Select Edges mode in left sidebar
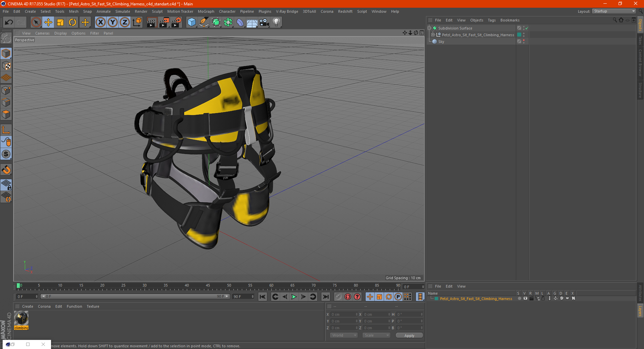 [6, 102]
